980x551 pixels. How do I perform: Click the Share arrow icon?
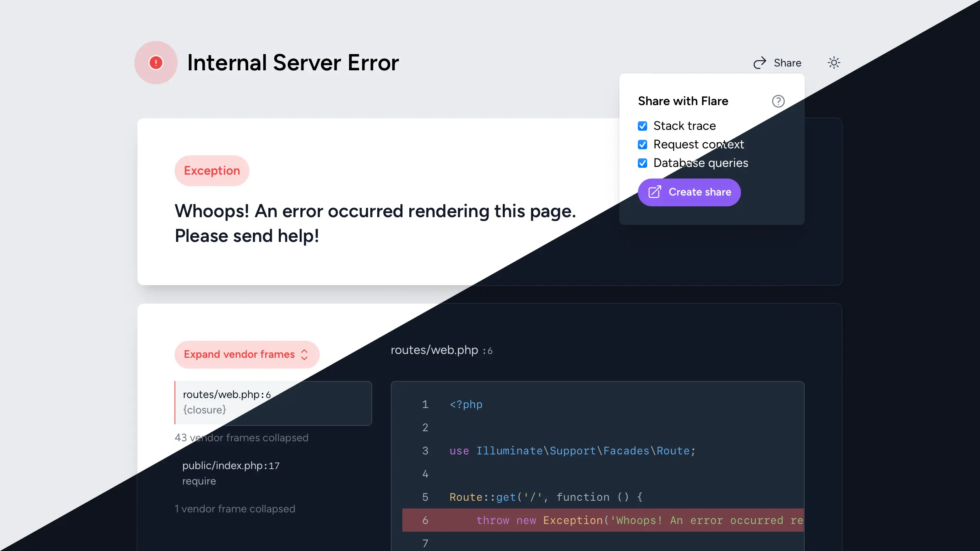[759, 62]
